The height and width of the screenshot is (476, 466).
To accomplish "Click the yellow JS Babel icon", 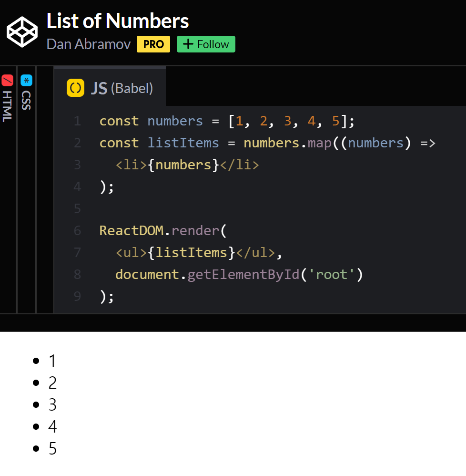I will point(75,88).
